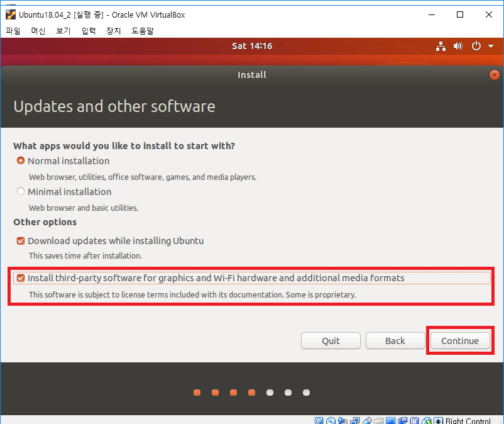Click the mouse integration status icon
The width and height of the screenshot is (504, 424).
tap(427, 421)
